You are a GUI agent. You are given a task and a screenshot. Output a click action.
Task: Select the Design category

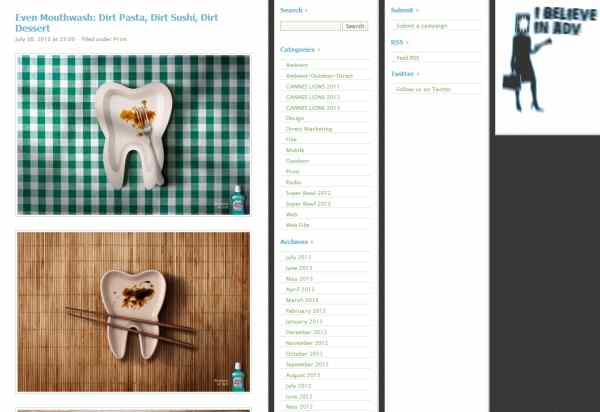(x=295, y=119)
